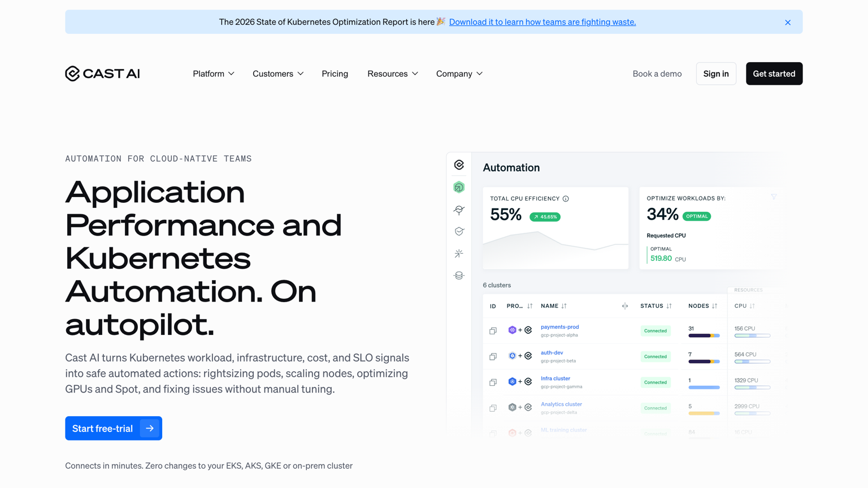Viewport: 868px width, 488px height.
Task: Click filter icon in Optimize Workloads card
Action: [x=774, y=197]
